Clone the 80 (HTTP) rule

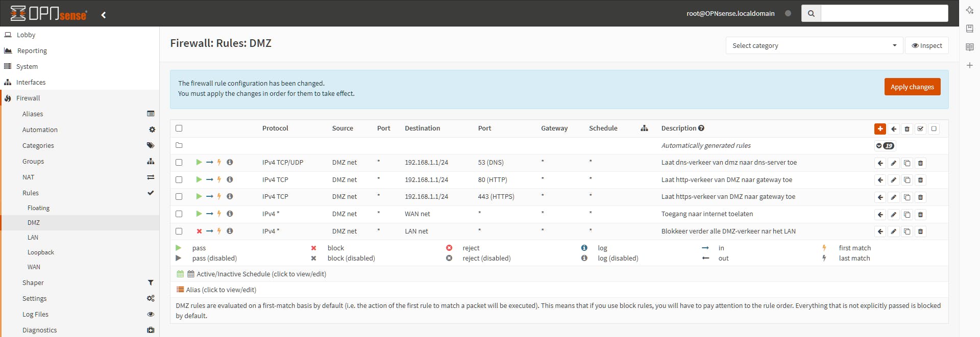(x=907, y=180)
